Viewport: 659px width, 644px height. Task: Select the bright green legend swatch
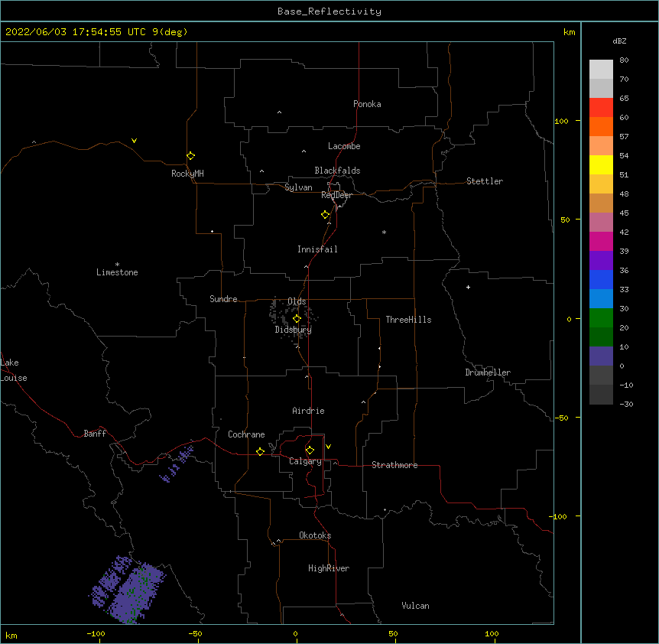(601, 318)
